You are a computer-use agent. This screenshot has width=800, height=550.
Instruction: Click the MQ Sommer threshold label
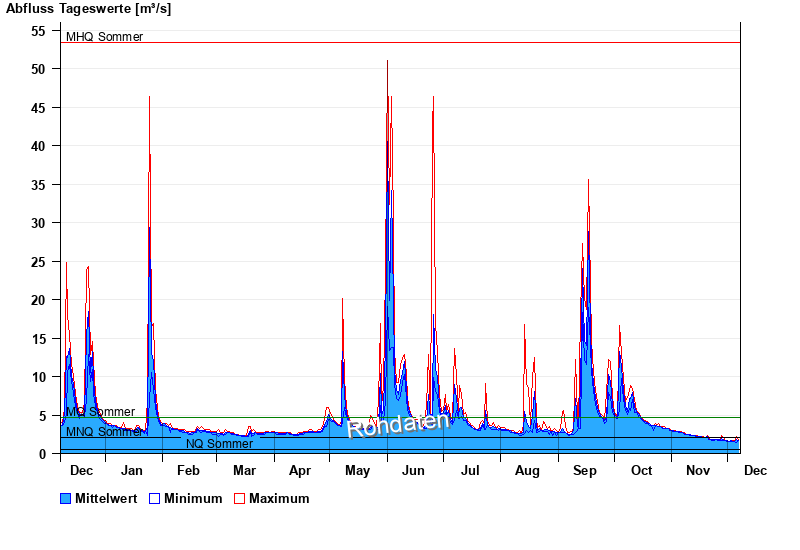tap(100, 412)
